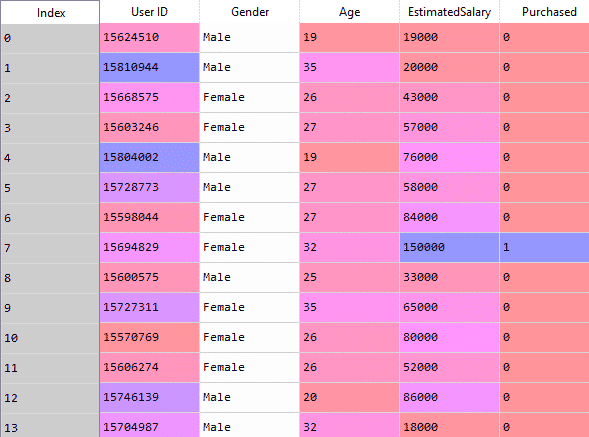
Task: Select the Index column header
Action: 50,12
